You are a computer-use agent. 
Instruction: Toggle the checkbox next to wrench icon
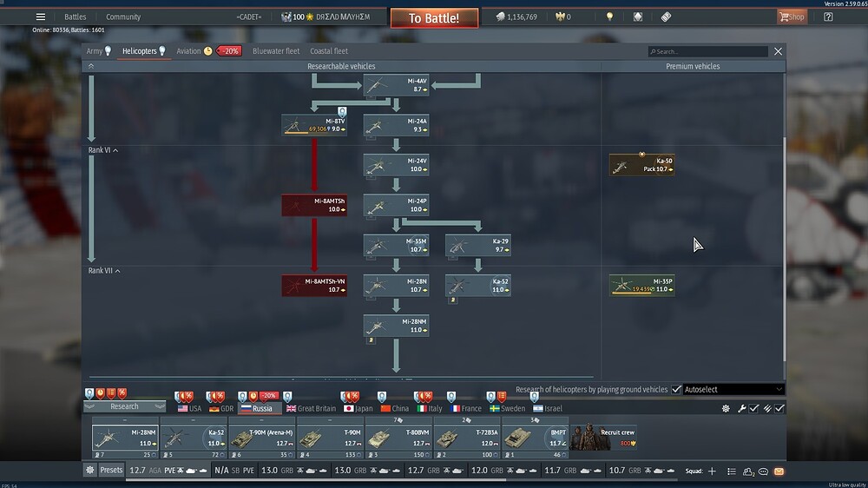[754, 408]
